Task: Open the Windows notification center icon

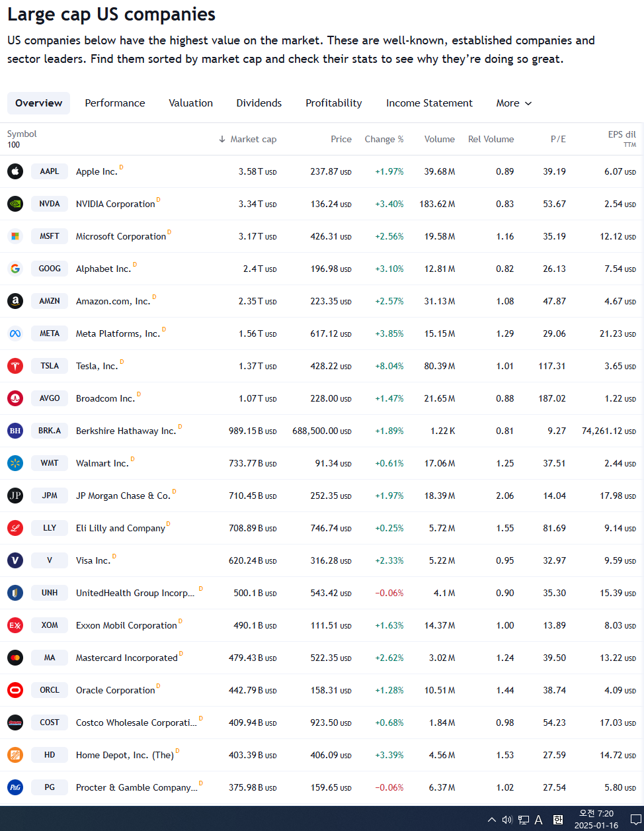Action: (x=635, y=820)
